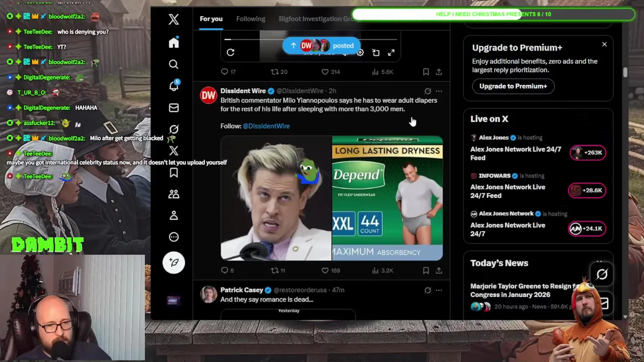Open floating Messages button bottom right
Image resolution: width=644 pixels, height=362 pixels.
pos(603,304)
